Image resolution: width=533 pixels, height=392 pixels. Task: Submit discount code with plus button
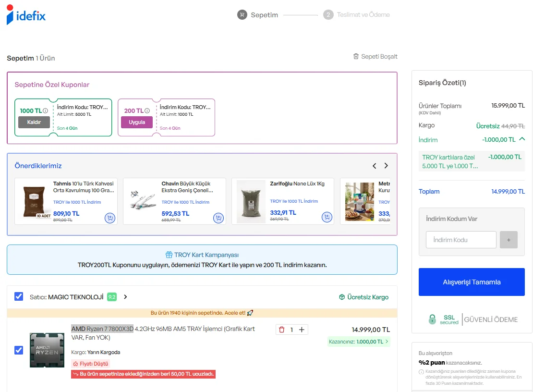click(509, 240)
